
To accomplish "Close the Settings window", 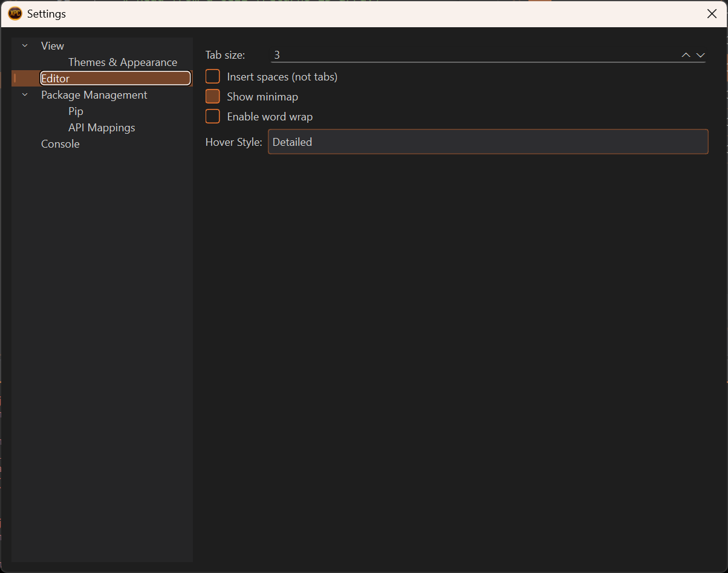I will (x=712, y=14).
